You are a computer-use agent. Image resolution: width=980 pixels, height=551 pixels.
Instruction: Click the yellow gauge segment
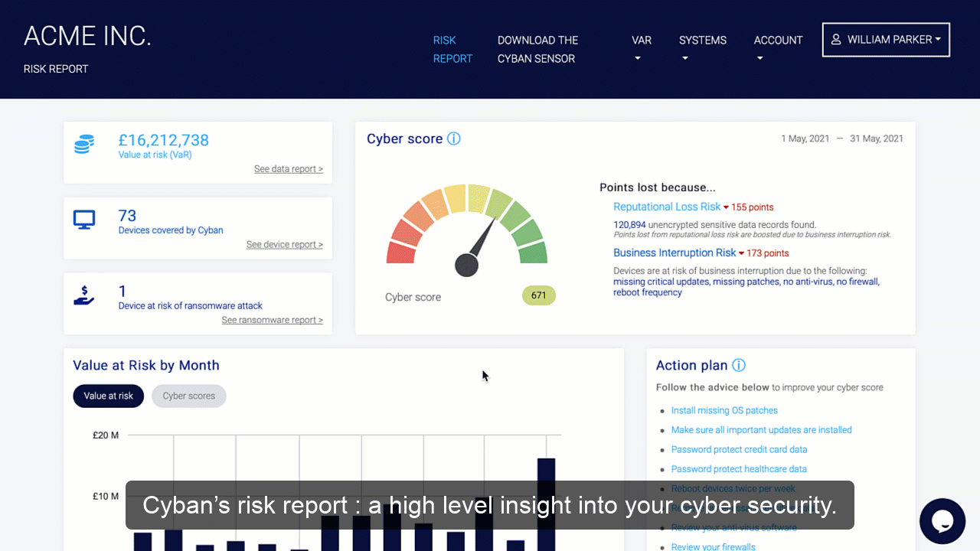tap(455, 197)
